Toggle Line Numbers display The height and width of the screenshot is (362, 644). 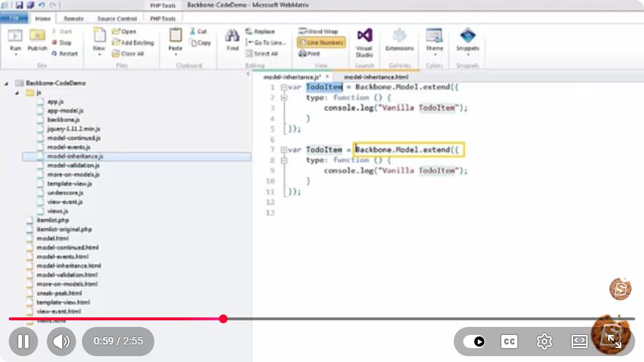tap(321, 42)
